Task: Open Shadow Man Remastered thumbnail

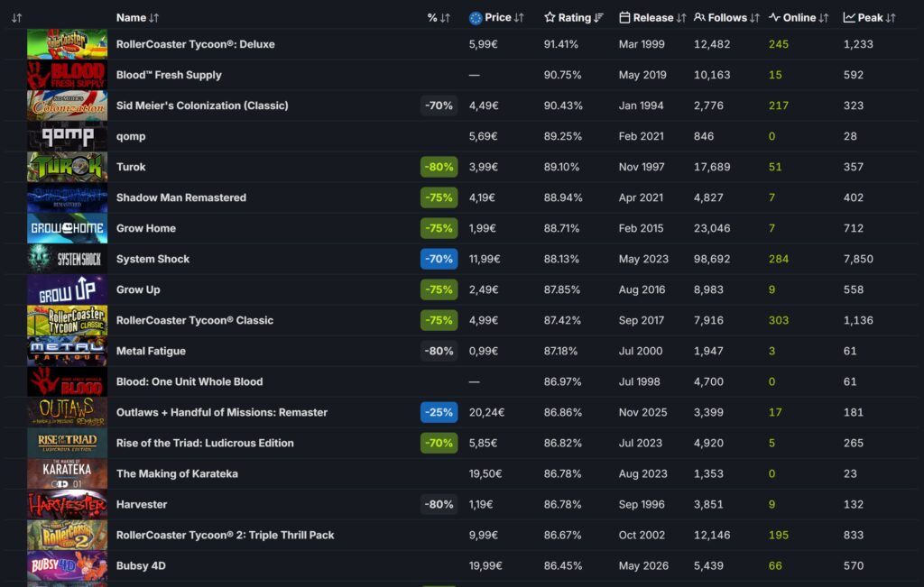Action: click(67, 197)
